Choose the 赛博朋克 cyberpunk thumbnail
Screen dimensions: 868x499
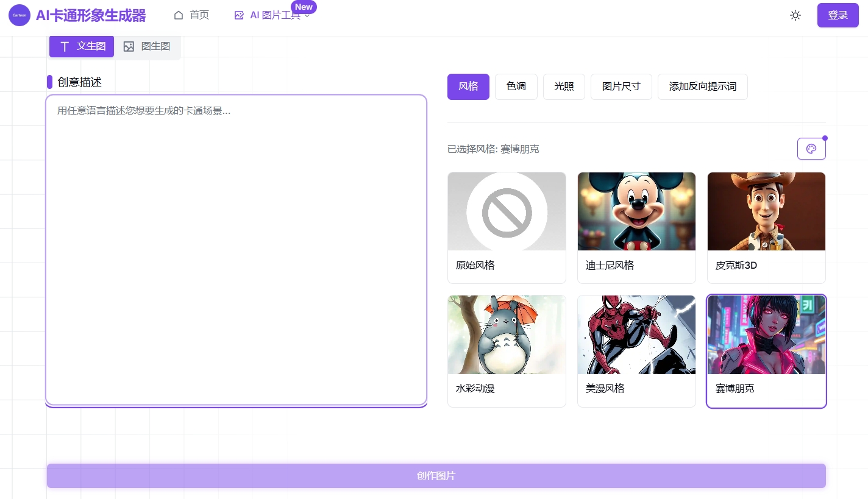pyautogui.click(x=766, y=334)
